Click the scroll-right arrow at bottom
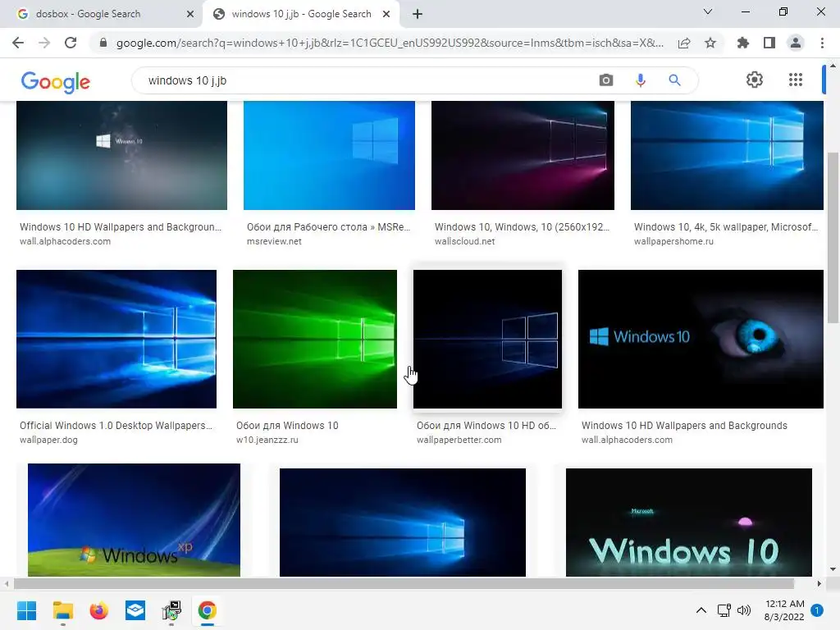 pos(819,583)
